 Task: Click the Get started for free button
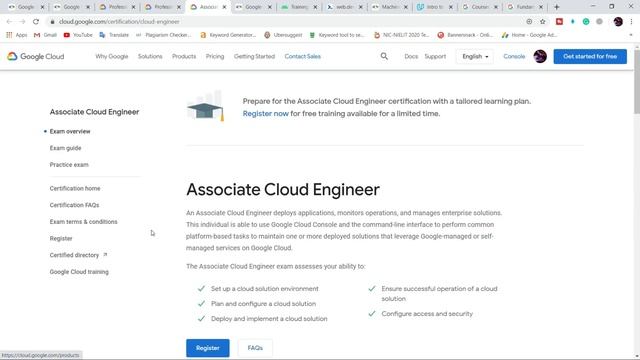pyautogui.click(x=590, y=56)
